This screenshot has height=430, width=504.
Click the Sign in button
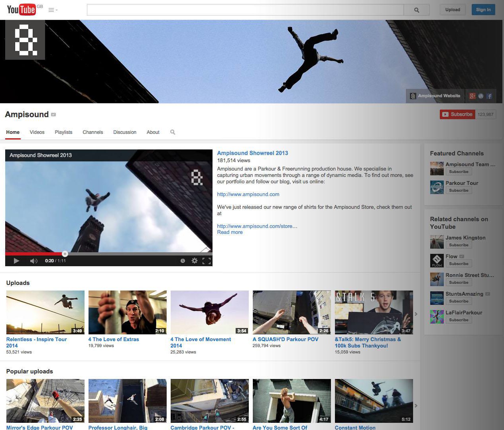(x=483, y=10)
